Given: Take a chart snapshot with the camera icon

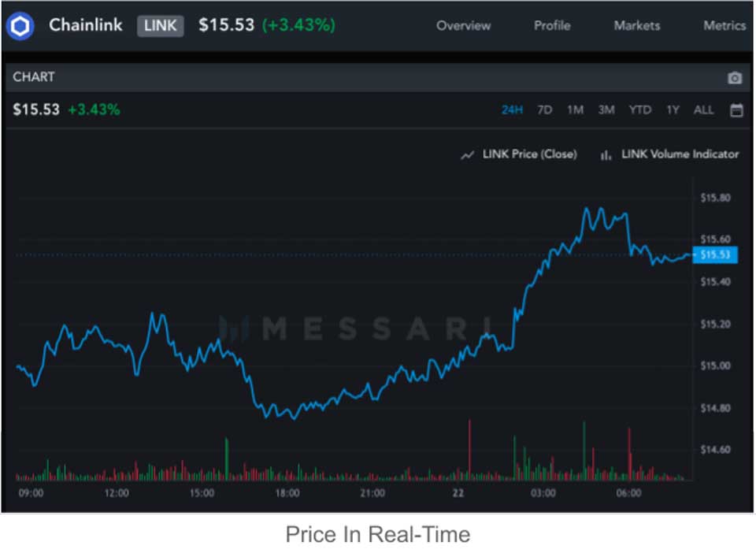Looking at the screenshot, I should (x=734, y=78).
